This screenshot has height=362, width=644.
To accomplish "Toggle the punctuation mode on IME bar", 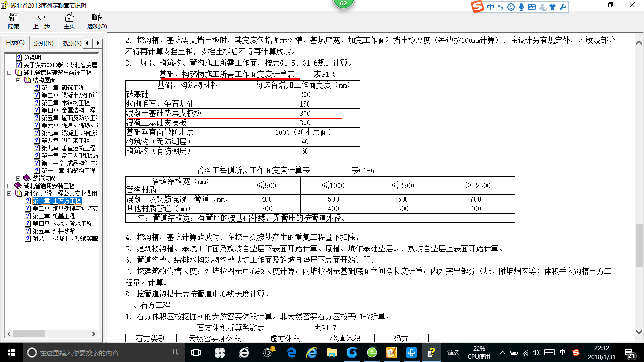I will click(500, 7).
